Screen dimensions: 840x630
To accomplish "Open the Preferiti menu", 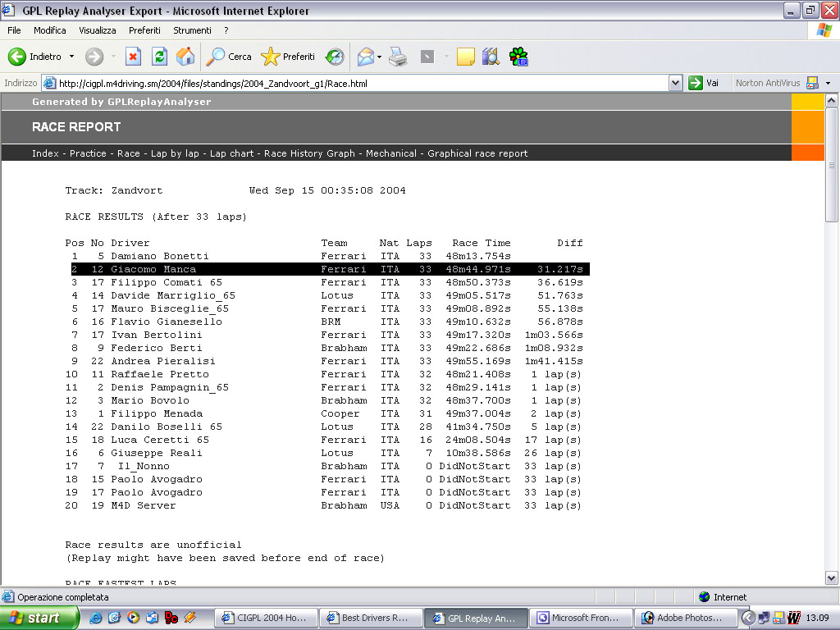I will click(x=144, y=30).
